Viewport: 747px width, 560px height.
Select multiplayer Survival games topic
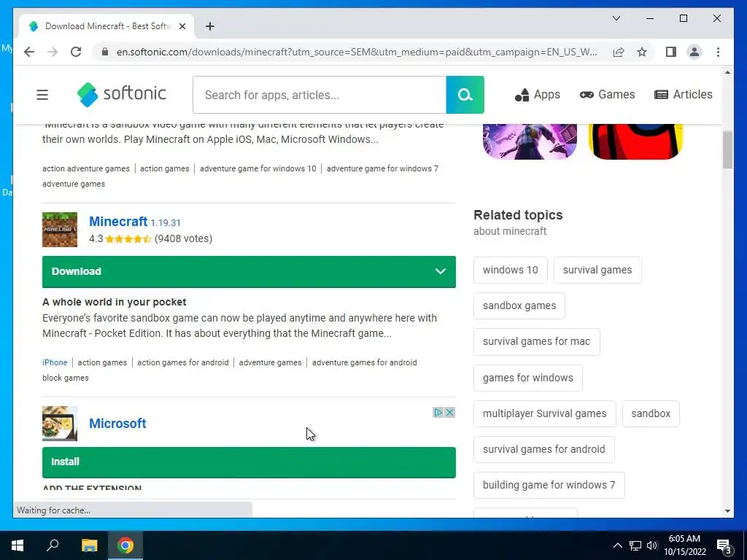pyautogui.click(x=544, y=414)
